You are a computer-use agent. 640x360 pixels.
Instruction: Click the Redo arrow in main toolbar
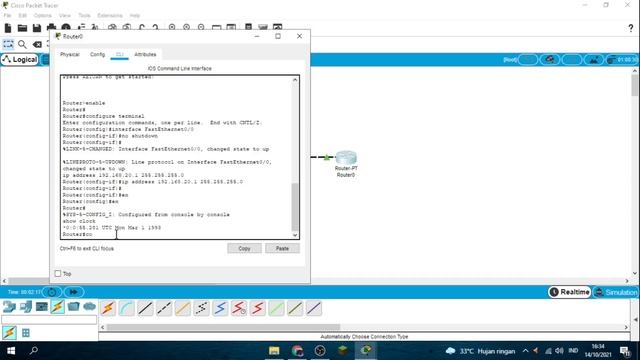[156, 28]
